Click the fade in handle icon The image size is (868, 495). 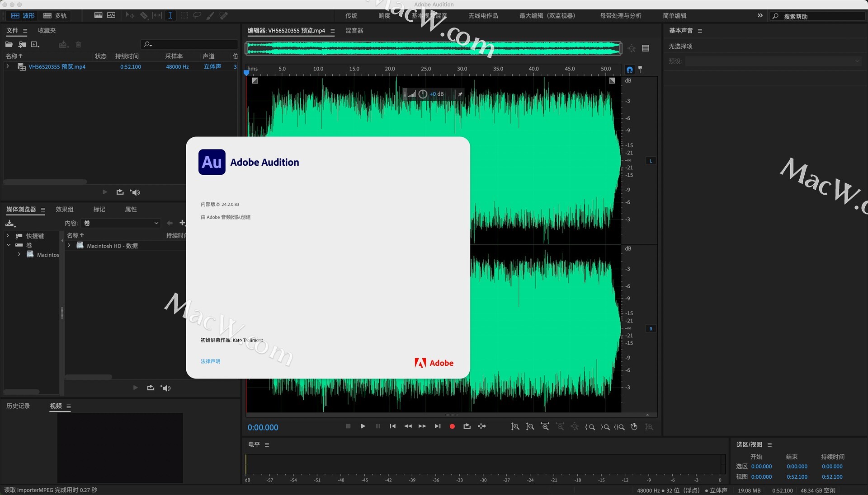pos(255,80)
